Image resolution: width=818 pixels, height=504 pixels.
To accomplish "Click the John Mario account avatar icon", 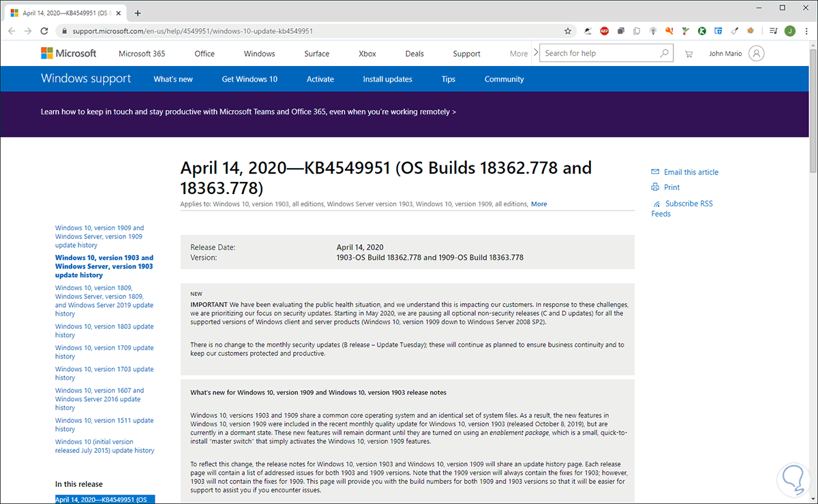I will pyautogui.click(x=756, y=53).
